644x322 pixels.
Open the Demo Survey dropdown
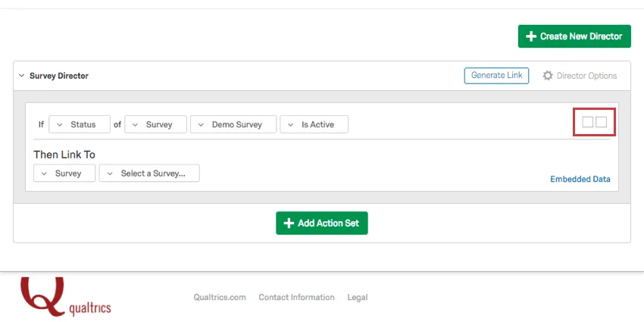coord(233,124)
